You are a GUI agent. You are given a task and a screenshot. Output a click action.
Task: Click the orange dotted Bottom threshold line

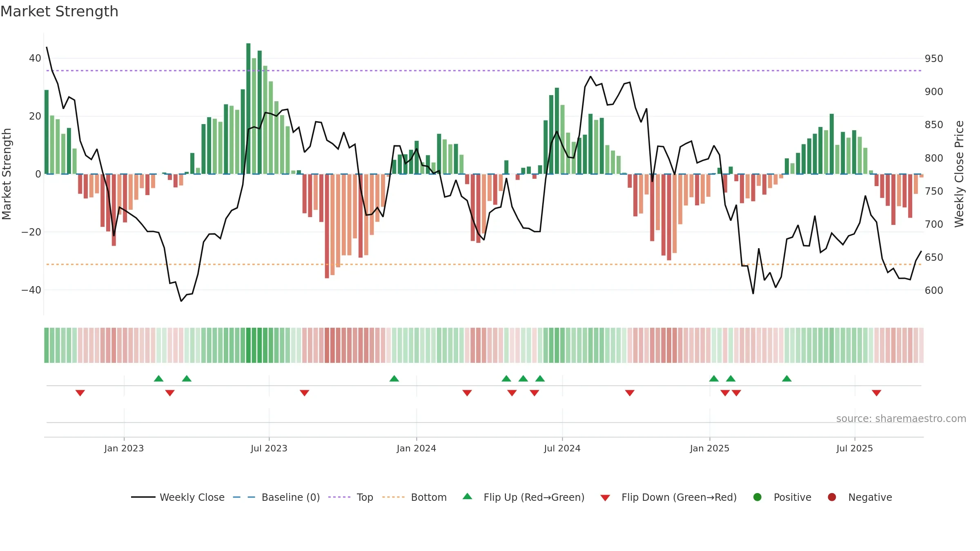click(484, 264)
